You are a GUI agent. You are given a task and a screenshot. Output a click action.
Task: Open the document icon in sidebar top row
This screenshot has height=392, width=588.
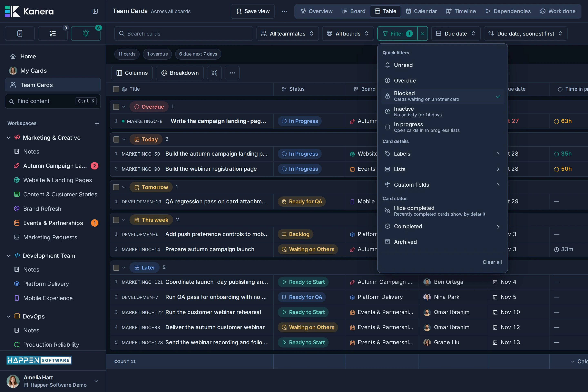tap(20, 33)
